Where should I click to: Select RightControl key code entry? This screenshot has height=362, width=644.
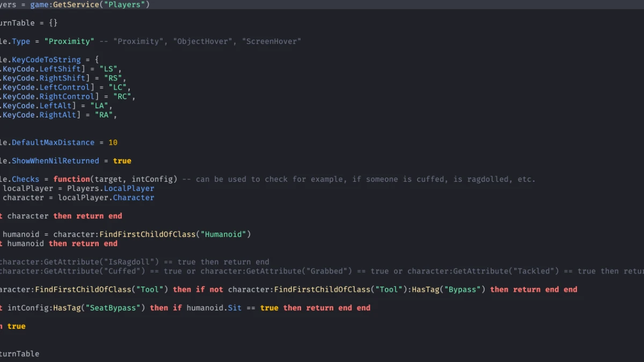(x=67, y=97)
